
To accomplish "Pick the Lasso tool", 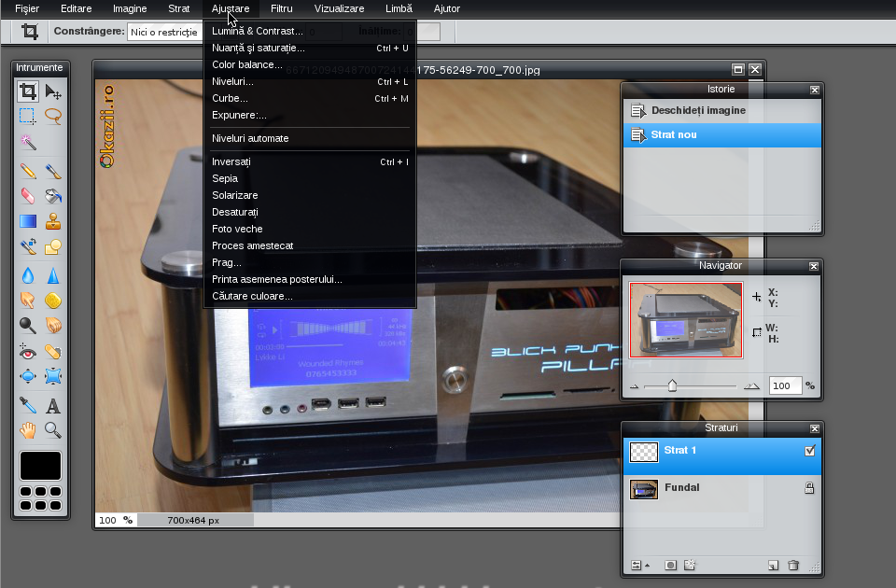I will pos(53,116).
